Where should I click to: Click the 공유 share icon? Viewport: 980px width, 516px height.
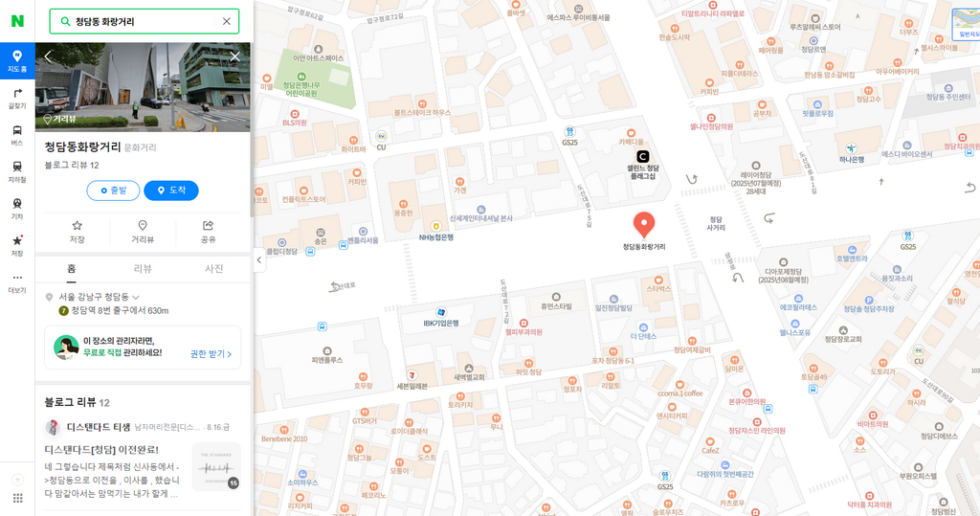click(x=208, y=232)
